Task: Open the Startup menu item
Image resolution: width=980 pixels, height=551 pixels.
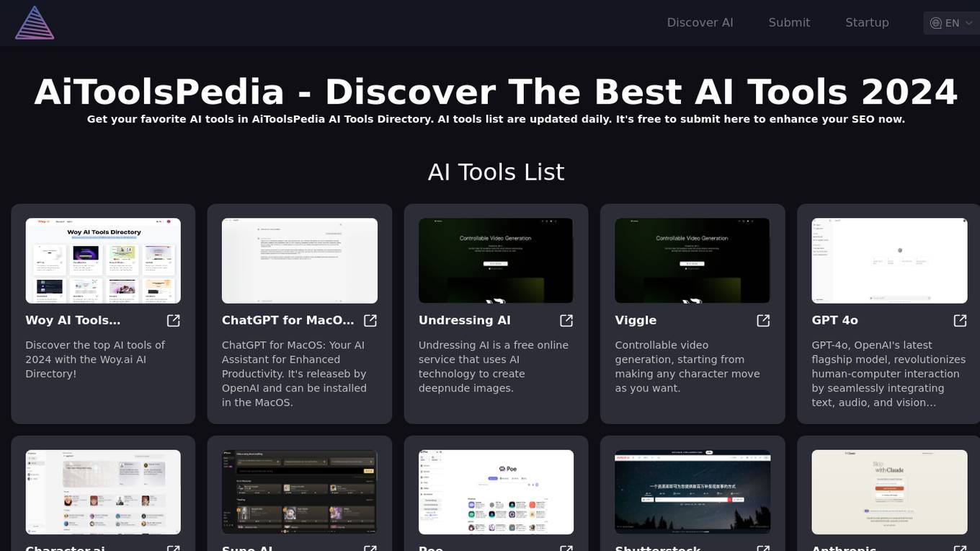Action: pyautogui.click(x=867, y=22)
